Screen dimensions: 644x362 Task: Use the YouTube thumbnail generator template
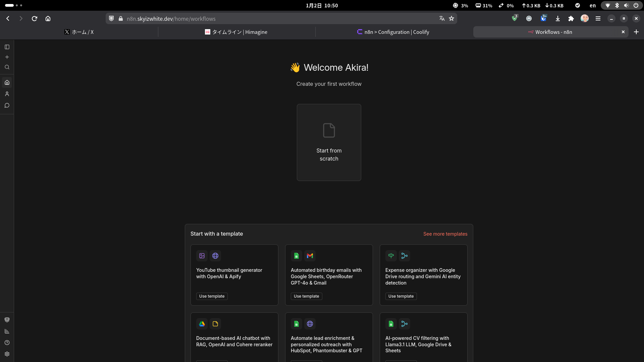pos(212,296)
